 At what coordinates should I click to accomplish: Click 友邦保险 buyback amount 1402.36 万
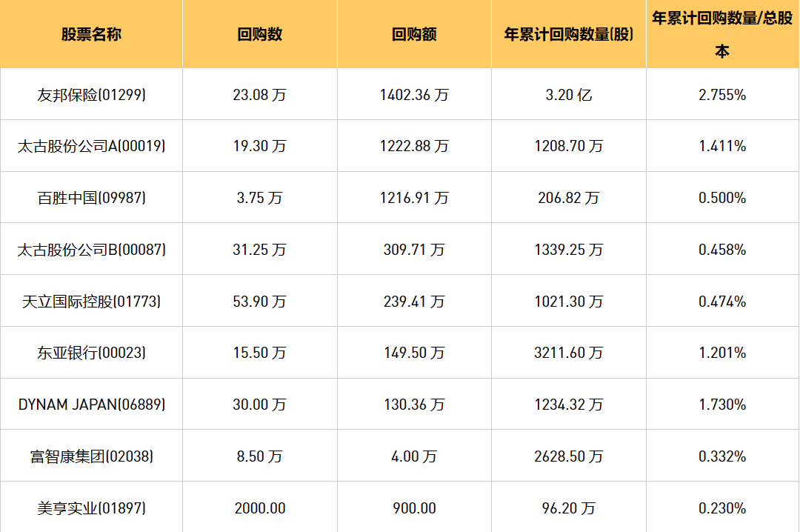pyautogui.click(x=414, y=95)
